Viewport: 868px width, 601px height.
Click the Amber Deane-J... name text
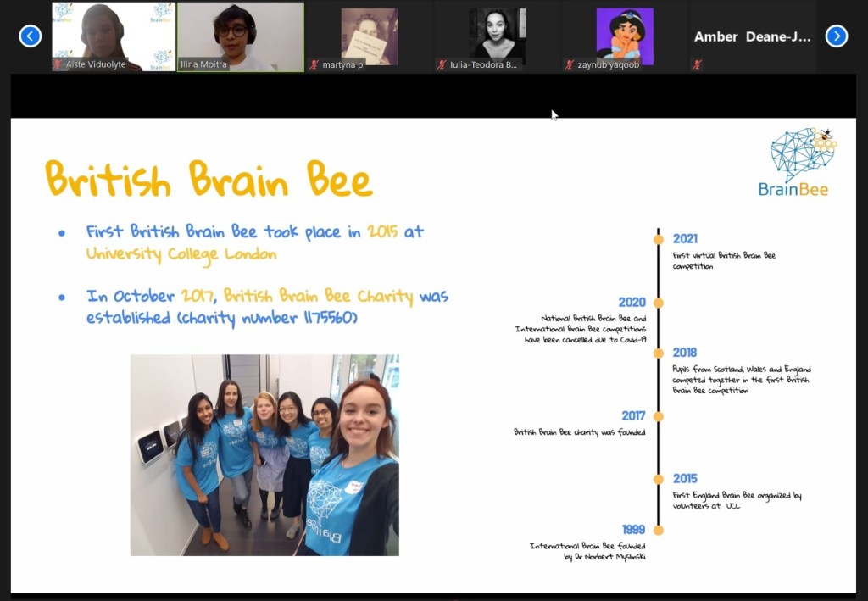(x=752, y=36)
